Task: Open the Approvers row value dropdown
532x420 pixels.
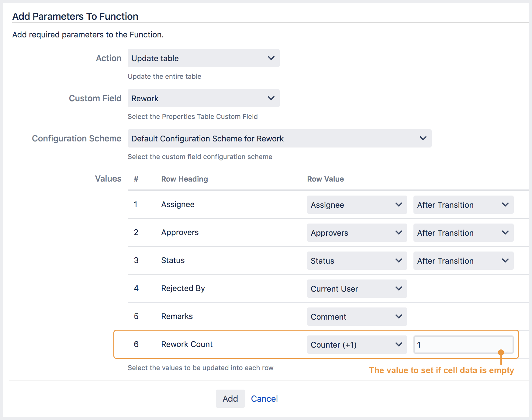Action: click(x=357, y=233)
